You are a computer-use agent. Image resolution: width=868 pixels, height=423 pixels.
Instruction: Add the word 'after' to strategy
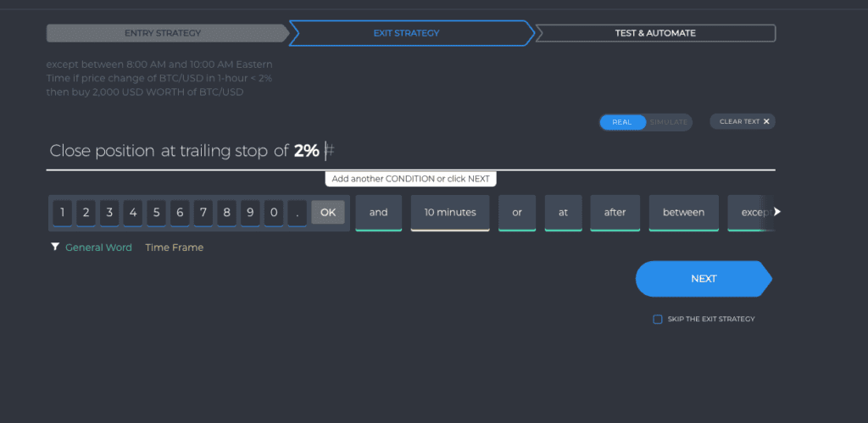pyautogui.click(x=615, y=213)
